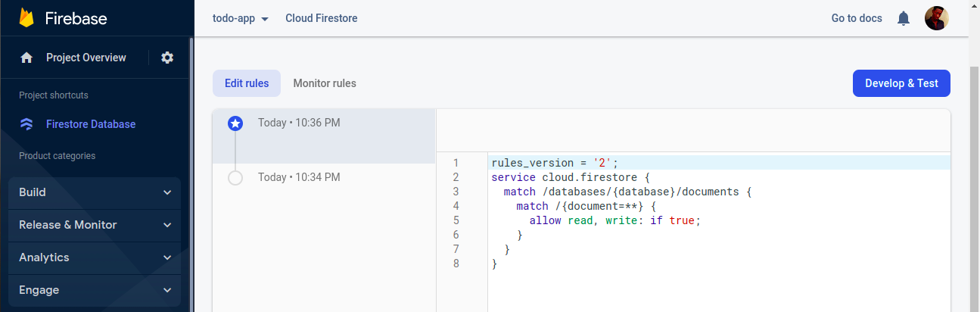Switch to the Edit rules tab
Screen dimensions: 980x312
(x=247, y=83)
